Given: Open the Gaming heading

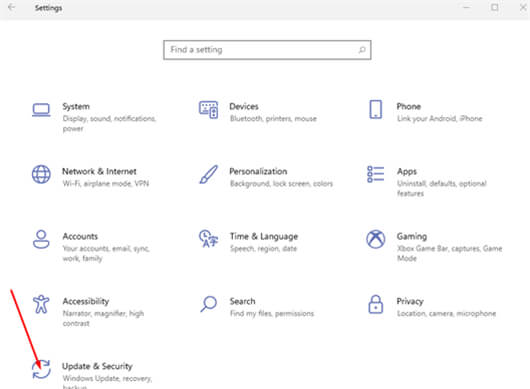Looking at the screenshot, I should point(412,236).
